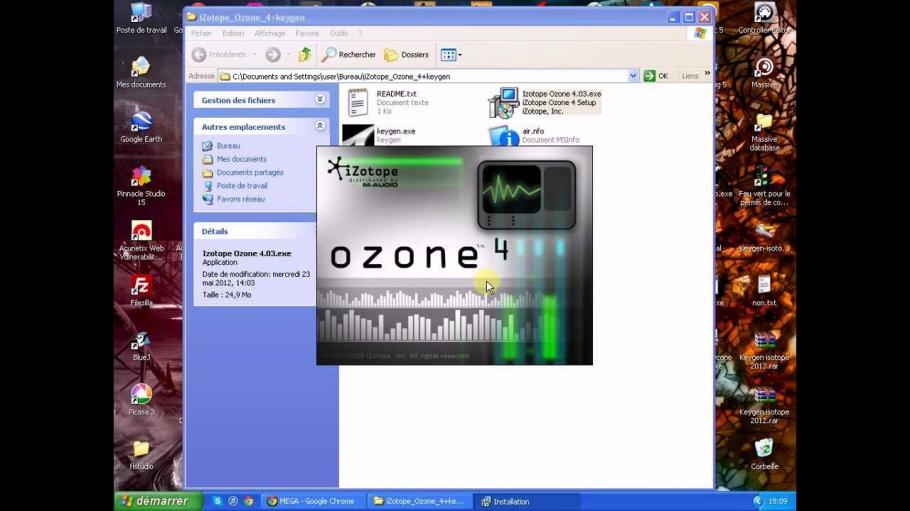
Task: Click the Ozone 4 splash screen
Action: click(454, 256)
